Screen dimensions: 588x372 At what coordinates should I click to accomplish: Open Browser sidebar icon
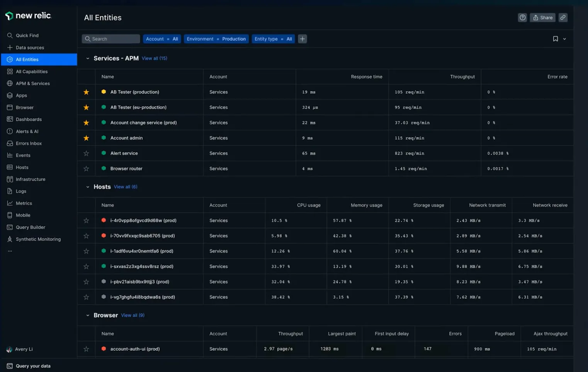click(10, 107)
